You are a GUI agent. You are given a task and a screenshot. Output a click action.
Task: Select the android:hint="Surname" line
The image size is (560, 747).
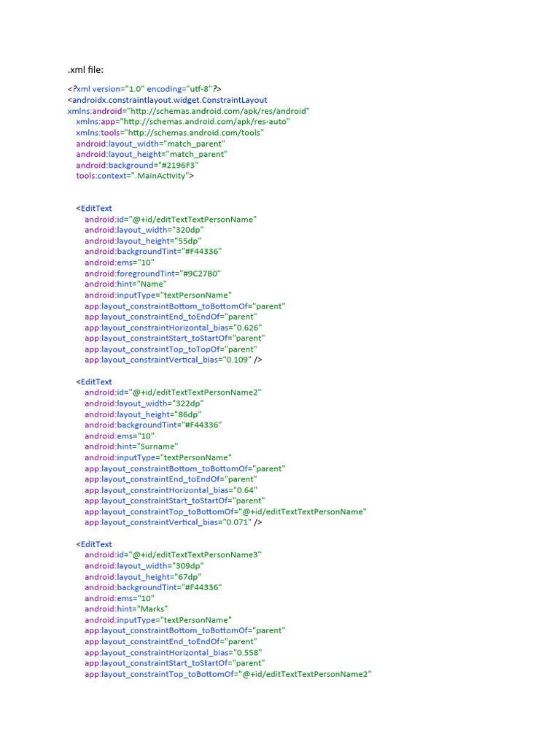pos(131,446)
